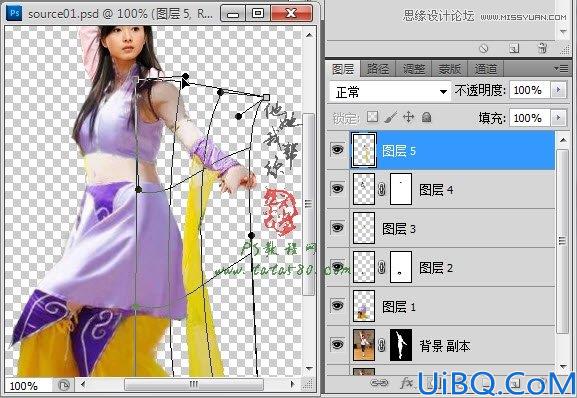Open the 填充 slider arrow
The image size is (577, 398).
pos(559,118)
